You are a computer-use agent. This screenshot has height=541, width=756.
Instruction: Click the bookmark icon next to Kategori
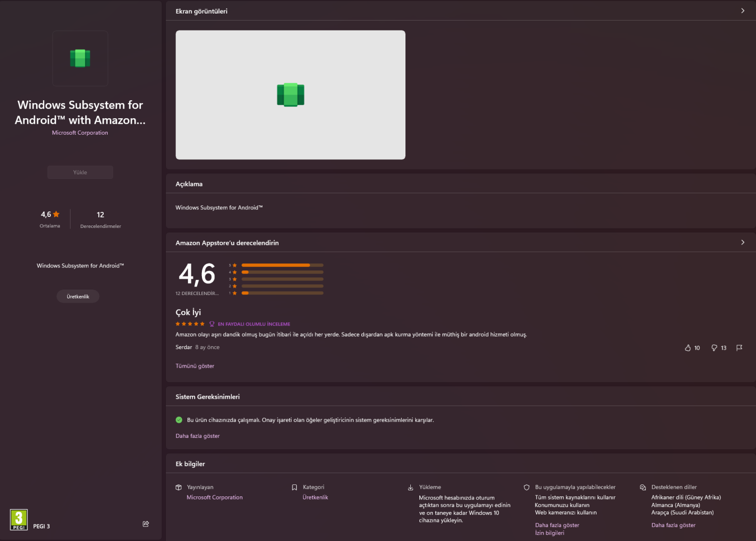pos(295,487)
